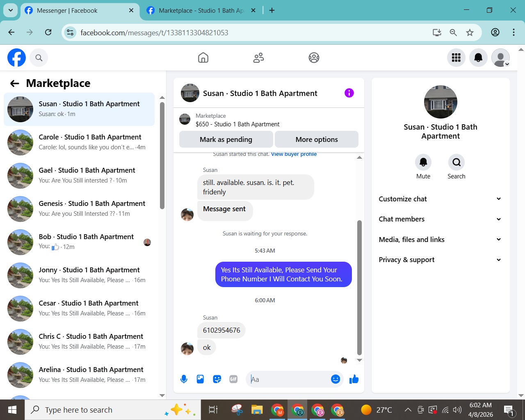Screen dimensions: 525x420
Task: Click the conversation list scrollbar
Action: pyautogui.click(x=162, y=156)
